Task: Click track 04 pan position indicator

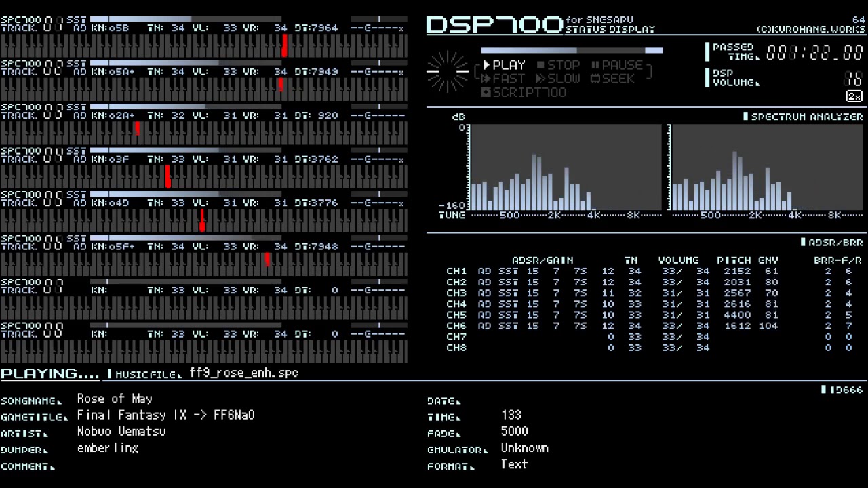Action: click(379, 150)
